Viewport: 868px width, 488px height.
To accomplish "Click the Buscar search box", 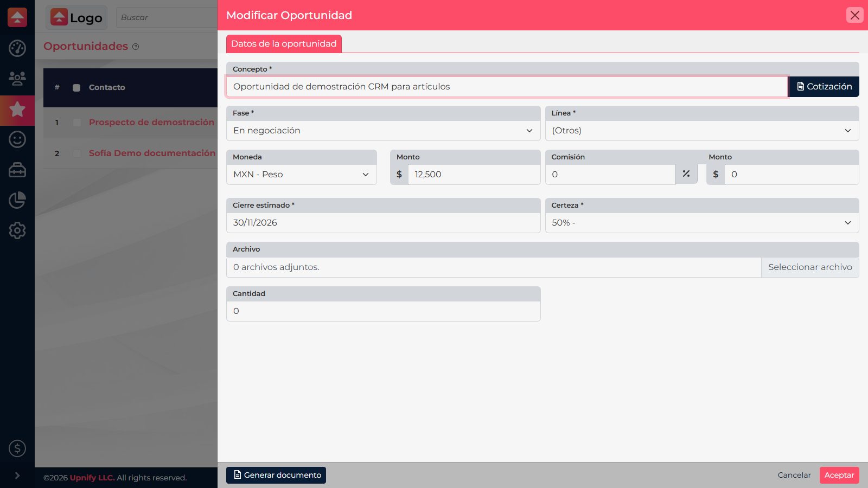I will [x=167, y=17].
